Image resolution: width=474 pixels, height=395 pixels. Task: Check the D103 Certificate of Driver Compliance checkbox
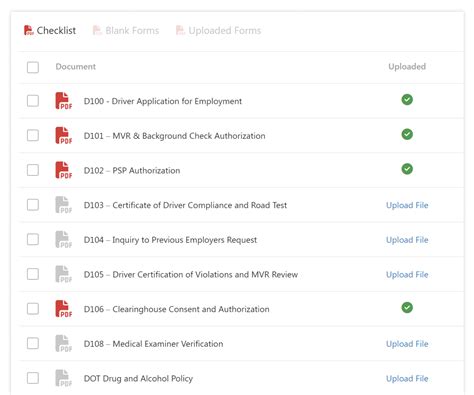tap(33, 205)
